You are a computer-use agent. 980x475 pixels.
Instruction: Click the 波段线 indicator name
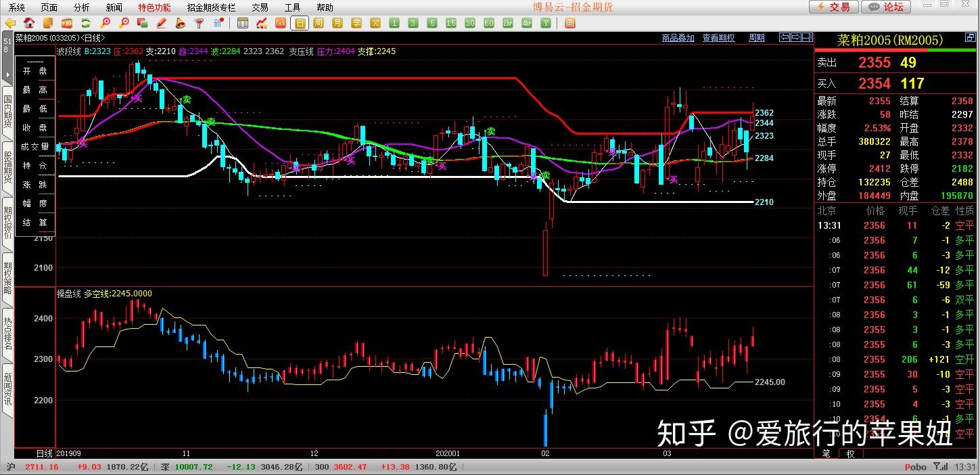[69, 51]
